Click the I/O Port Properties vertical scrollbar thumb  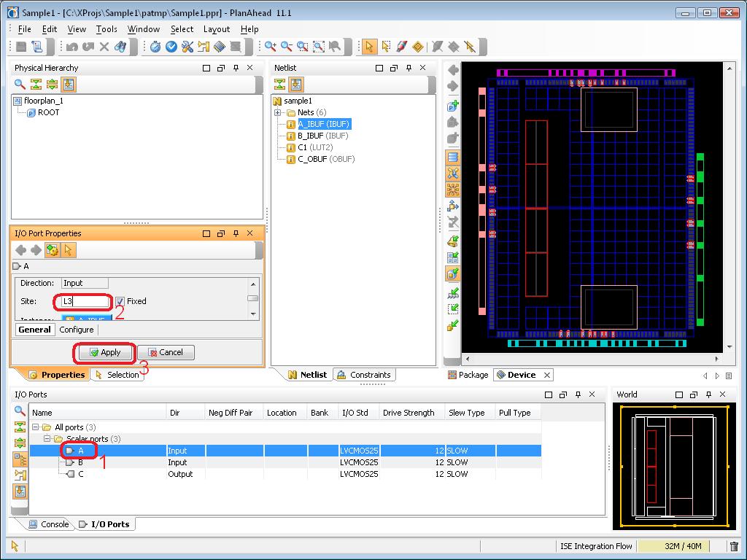[252, 297]
